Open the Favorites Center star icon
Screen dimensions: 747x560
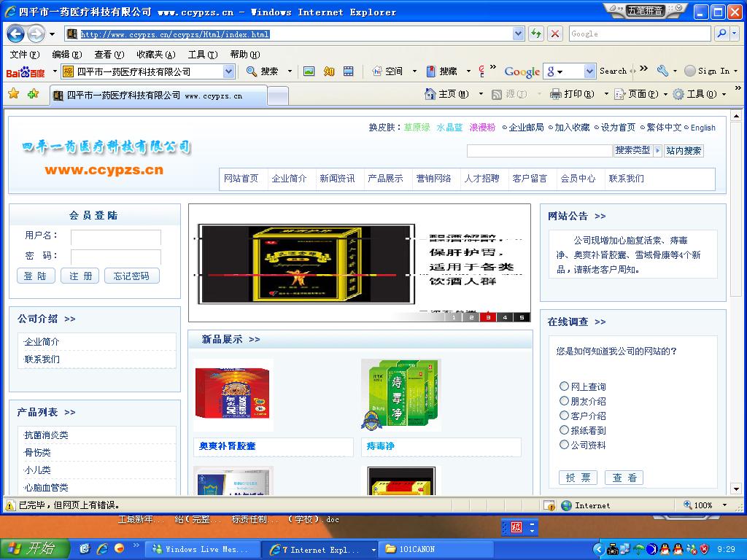click(x=13, y=94)
